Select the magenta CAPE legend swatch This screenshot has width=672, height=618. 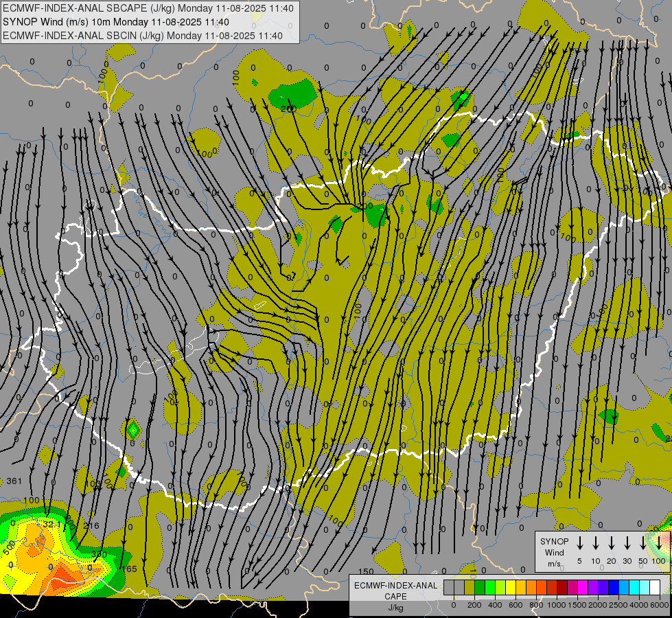click(583, 587)
